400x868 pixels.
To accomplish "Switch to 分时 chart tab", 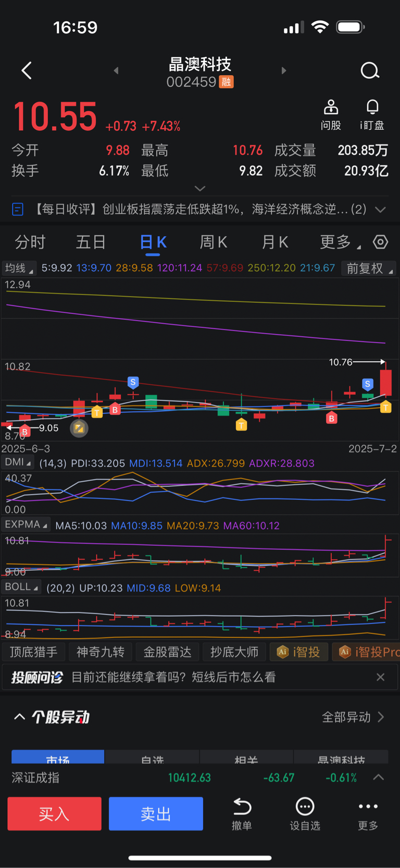I will point(30,242).
